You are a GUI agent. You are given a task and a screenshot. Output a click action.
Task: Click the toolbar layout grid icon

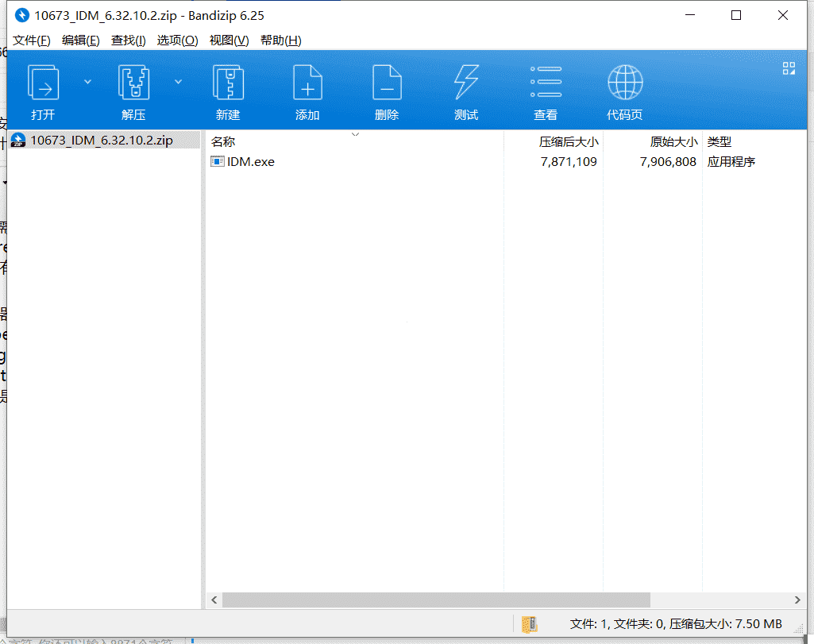[x=789, y=68]
